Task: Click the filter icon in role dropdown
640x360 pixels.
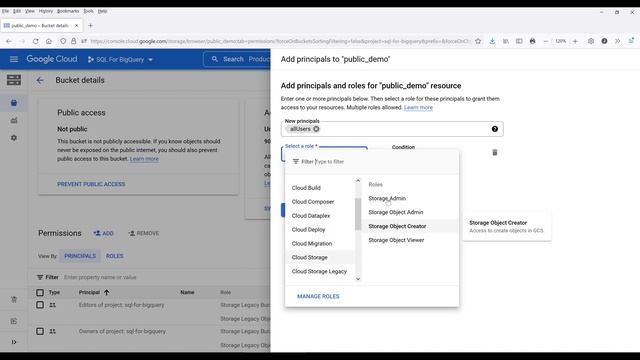Action: (296, 162)
